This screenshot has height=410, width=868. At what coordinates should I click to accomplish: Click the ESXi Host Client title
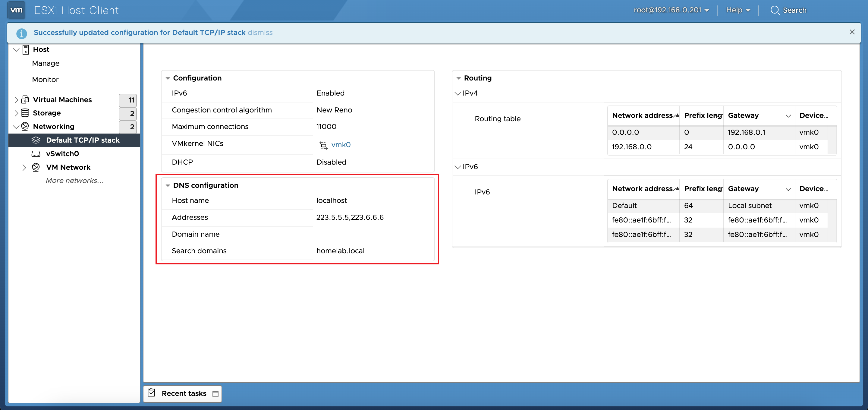[x=77, y=10]
